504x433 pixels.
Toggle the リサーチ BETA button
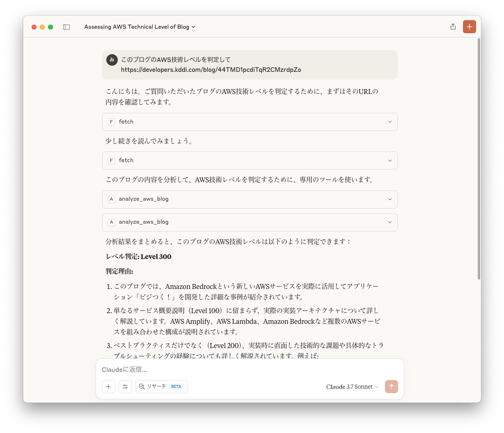[x=162, y=387]
